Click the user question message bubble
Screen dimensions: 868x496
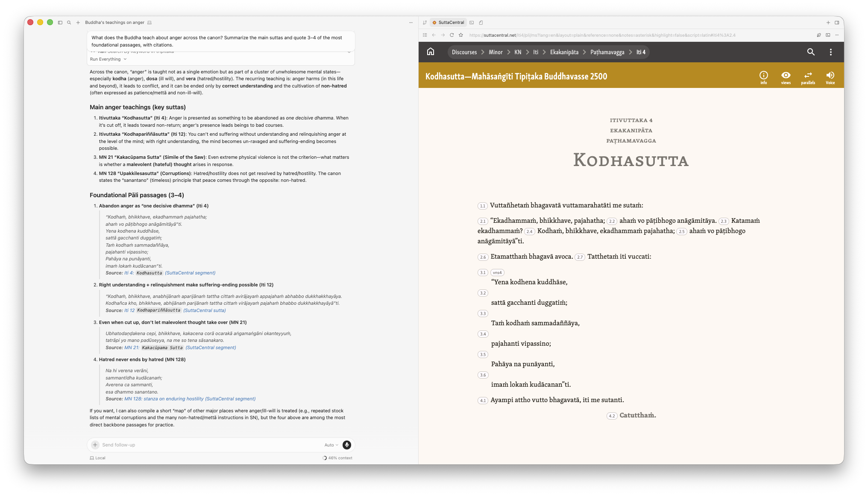(221, 41)
